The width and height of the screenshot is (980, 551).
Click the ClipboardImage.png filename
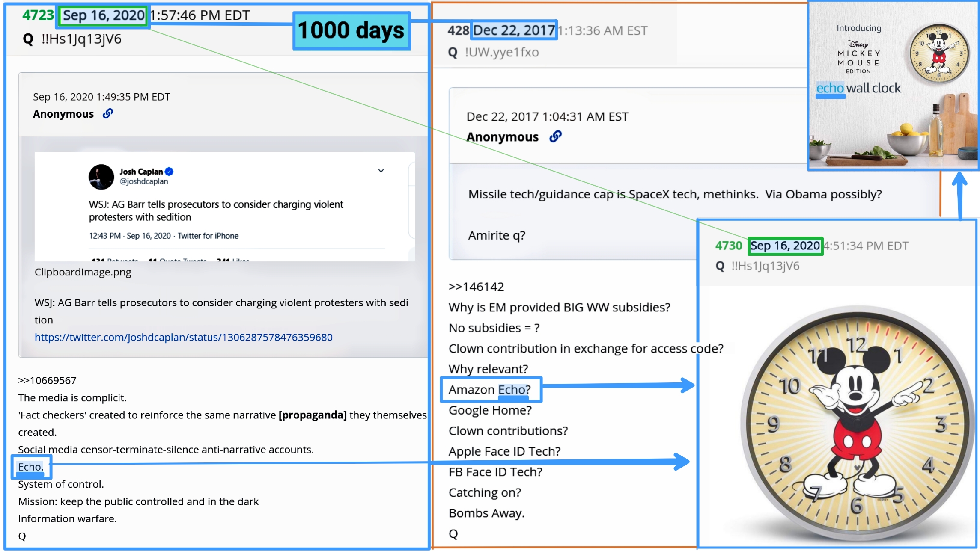click(x=83, y=272)
